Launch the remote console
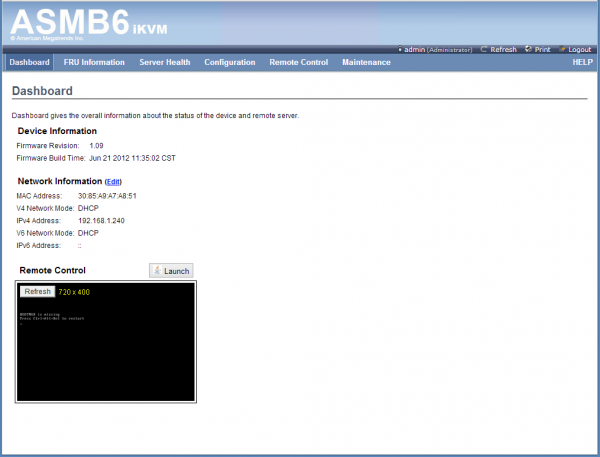Screen dimensions: 600x457 pyautogui.click(x=171, y=271)
